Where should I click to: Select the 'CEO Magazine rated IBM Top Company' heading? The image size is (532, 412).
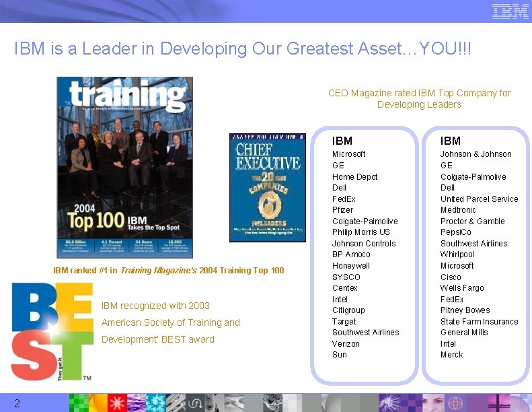(x=420, y=98)
